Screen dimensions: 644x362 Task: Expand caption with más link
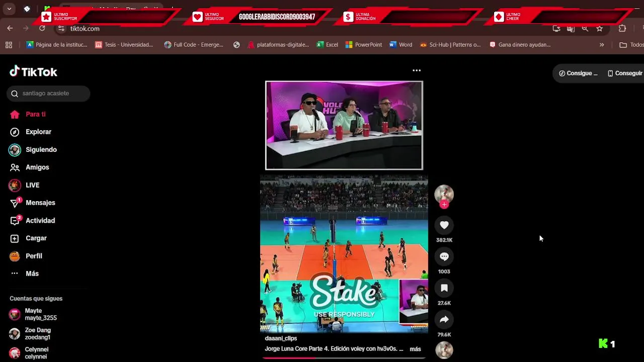click(415, 349)
